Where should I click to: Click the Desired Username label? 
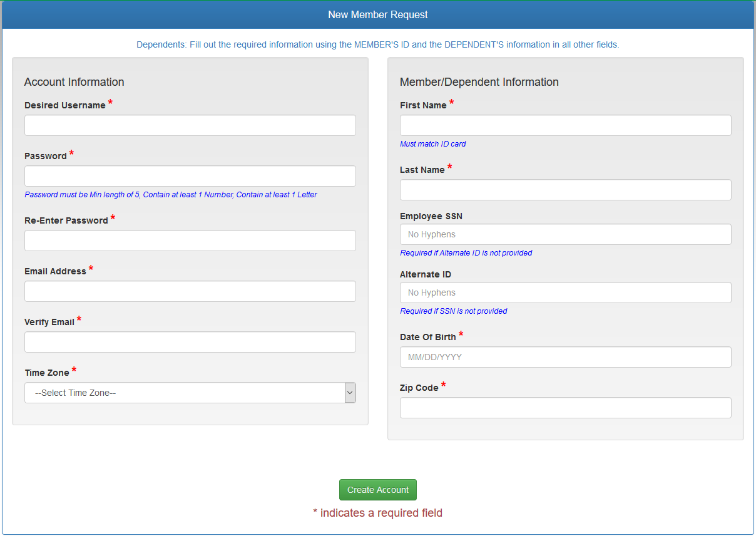[65, 105]
